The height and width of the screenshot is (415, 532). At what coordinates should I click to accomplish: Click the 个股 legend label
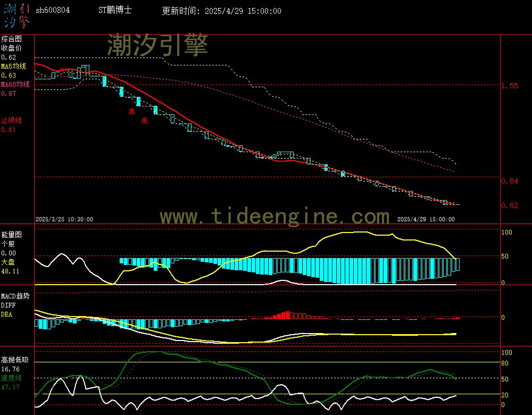[x=8, y=244]
